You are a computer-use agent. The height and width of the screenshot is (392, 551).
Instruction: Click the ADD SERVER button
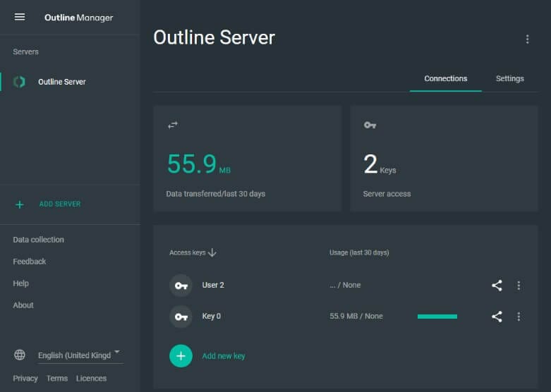coord(60,204)
